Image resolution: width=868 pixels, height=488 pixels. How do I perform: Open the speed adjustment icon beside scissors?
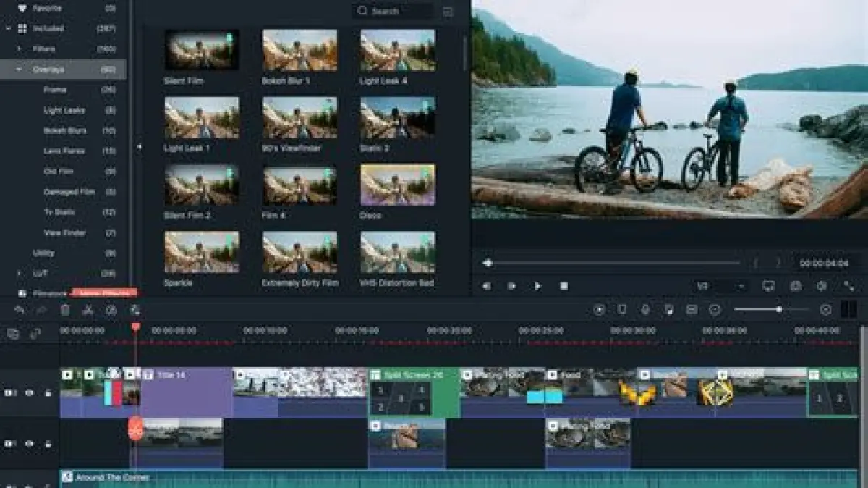(x=111, y=310)
